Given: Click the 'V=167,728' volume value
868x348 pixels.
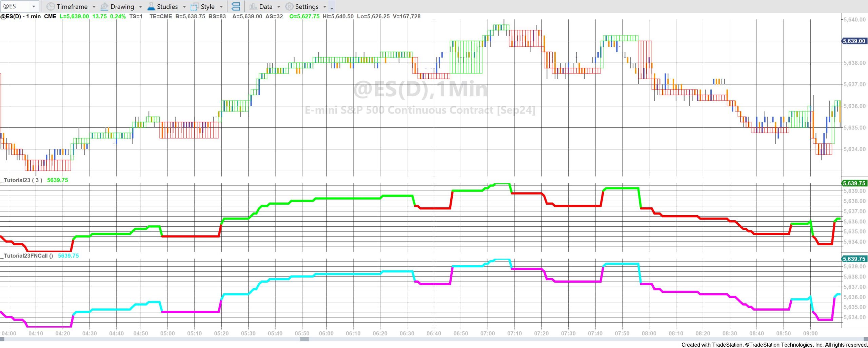Looking at the screenshot, I should (407, 16).
